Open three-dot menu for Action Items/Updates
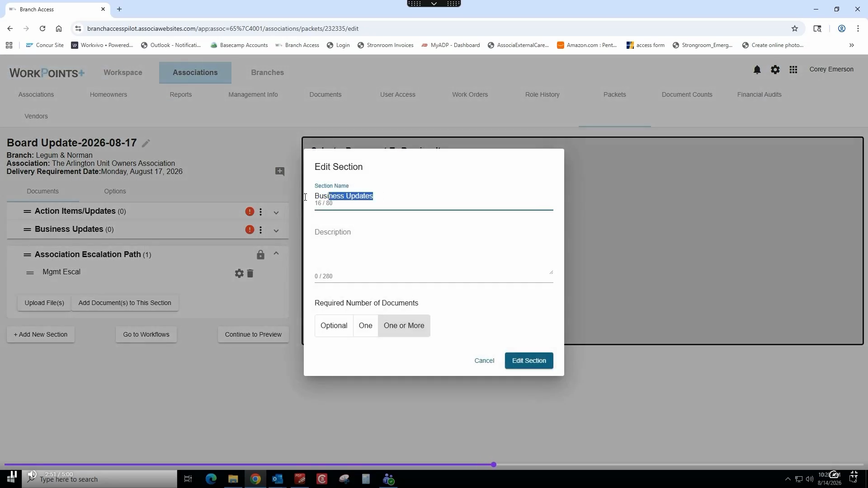Screen dimensions: 868x488 click(x=260, y=211)
